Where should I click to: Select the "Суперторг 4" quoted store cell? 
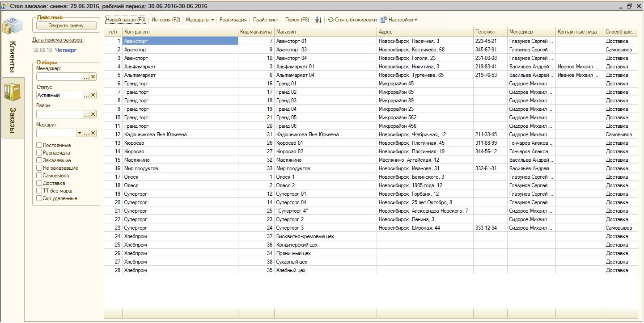325,211
